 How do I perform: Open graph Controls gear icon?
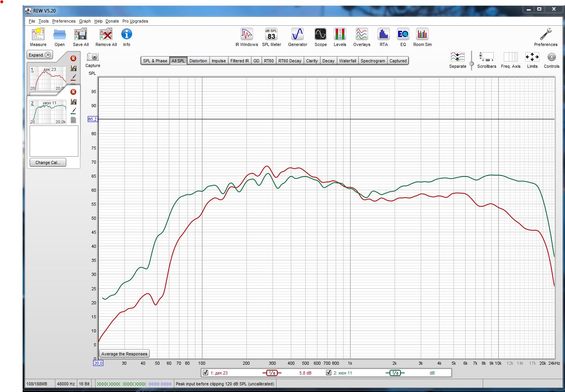(551, 57)
